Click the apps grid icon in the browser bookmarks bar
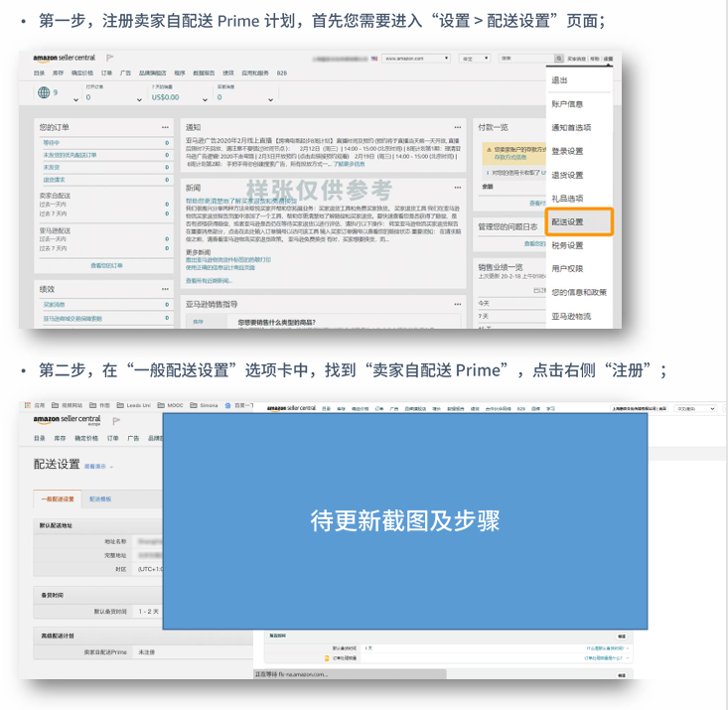The image size is (728, 710). coord(28,405)
